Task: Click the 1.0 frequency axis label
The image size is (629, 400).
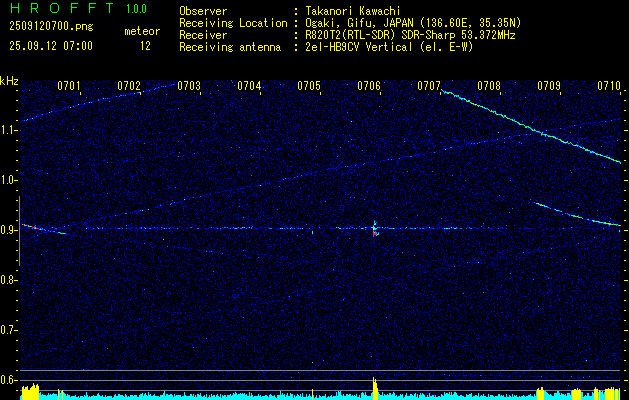Action: coord(9,180)
